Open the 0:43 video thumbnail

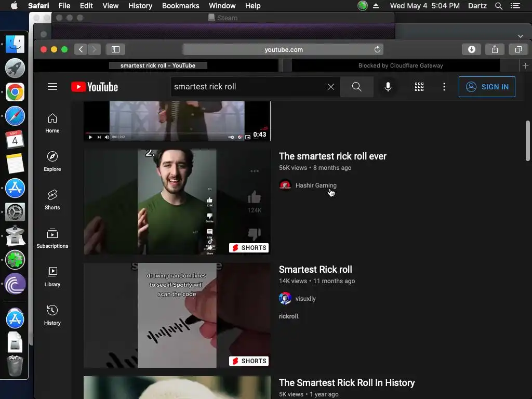[x=177, y=121]
